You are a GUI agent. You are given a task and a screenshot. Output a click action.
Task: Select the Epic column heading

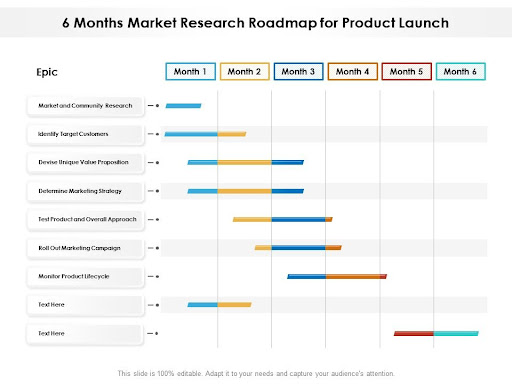(x=47, y=72)
